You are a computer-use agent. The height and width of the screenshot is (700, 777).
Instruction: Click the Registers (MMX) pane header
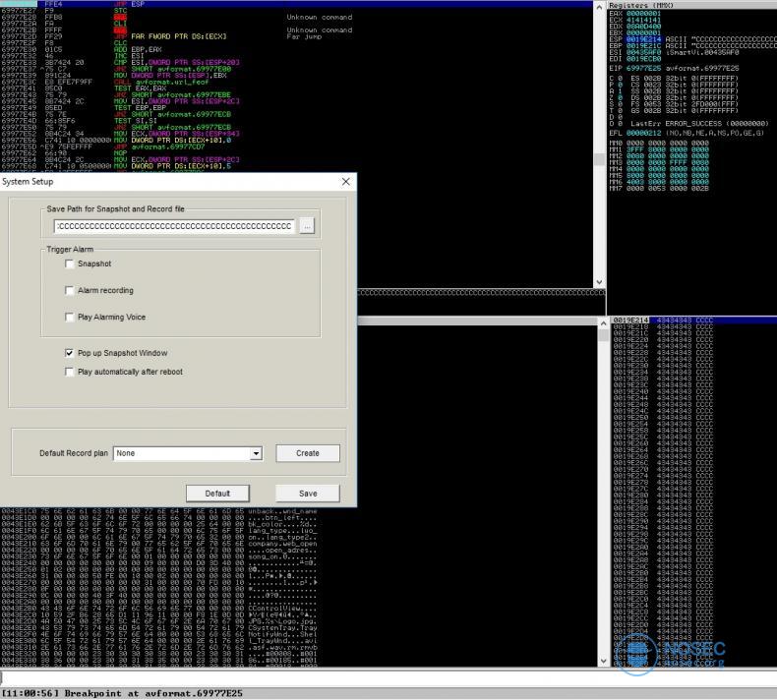pyautogui.click(x=691, y=5)
